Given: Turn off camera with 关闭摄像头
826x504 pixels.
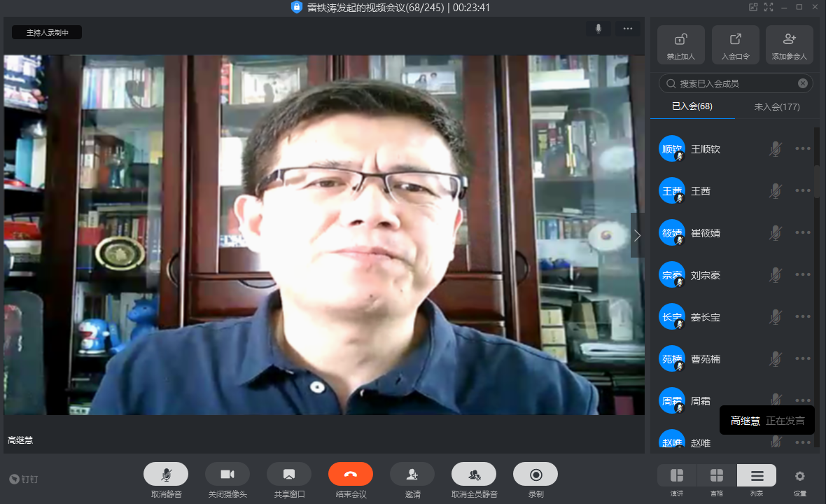Looking at the screenshot, I should click(x=227, y=475).
